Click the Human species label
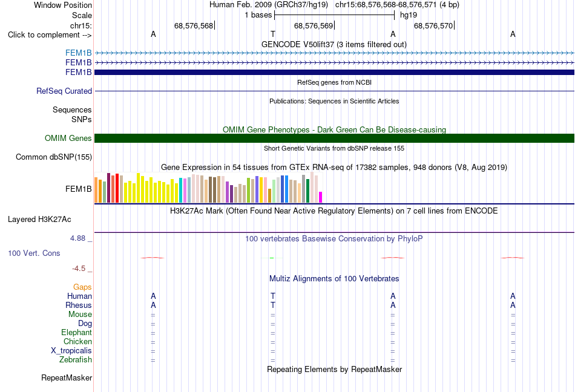 [79, 296]
